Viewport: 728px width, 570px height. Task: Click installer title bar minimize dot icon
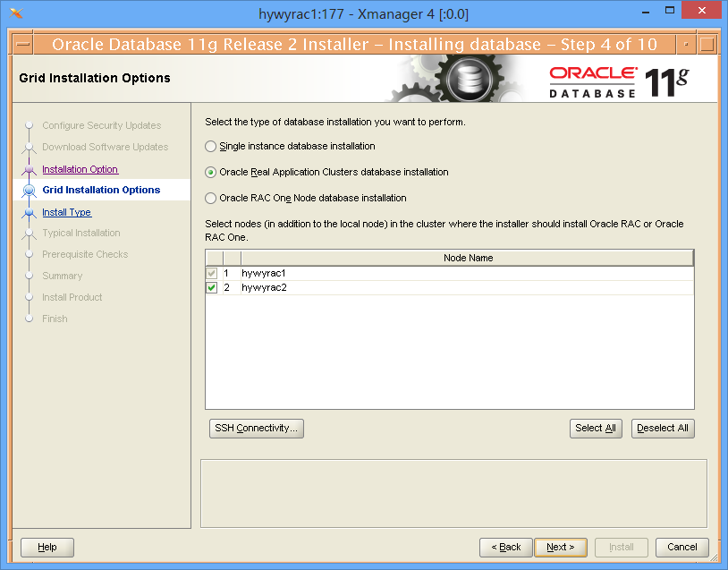686,45
